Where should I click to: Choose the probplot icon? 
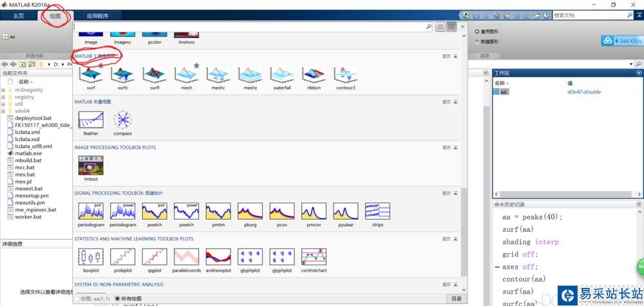(123, 256)
